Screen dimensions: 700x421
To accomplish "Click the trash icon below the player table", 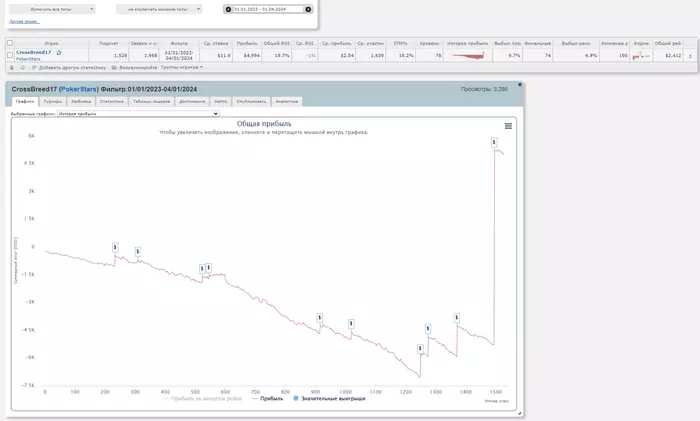I will pos(12,67).
